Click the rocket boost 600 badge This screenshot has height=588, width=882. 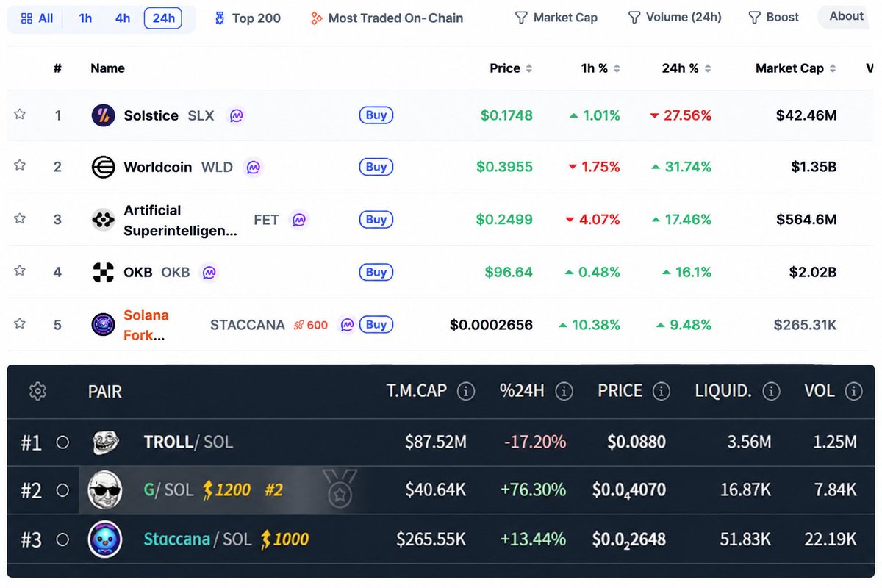(311, 325)
